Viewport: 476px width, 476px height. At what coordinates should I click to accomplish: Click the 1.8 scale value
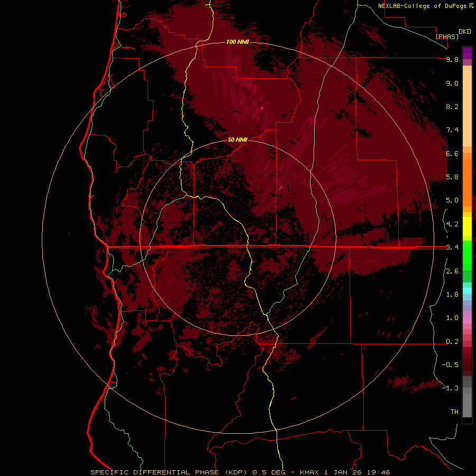[452, 295]
